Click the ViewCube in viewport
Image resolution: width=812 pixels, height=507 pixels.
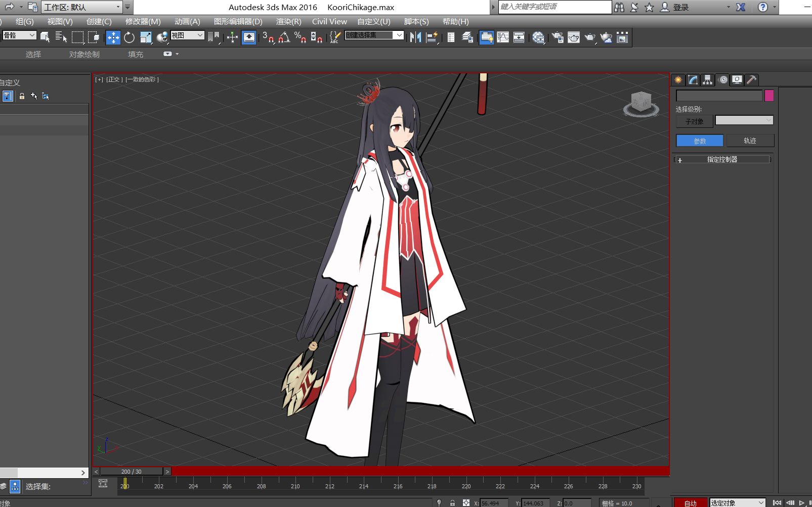click(641, 104)
